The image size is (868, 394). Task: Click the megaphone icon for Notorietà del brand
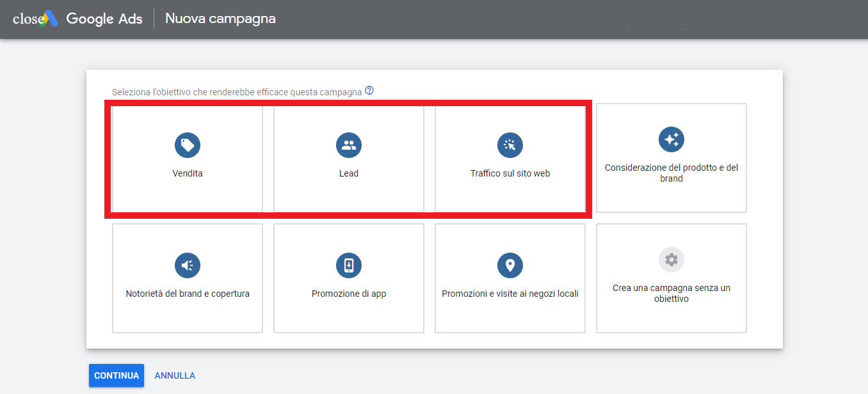188,265
